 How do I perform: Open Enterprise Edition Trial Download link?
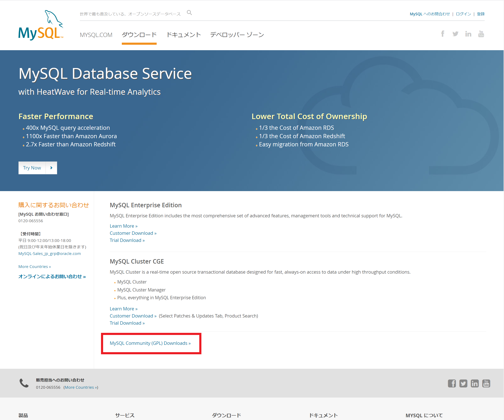(x=127, y=240)
